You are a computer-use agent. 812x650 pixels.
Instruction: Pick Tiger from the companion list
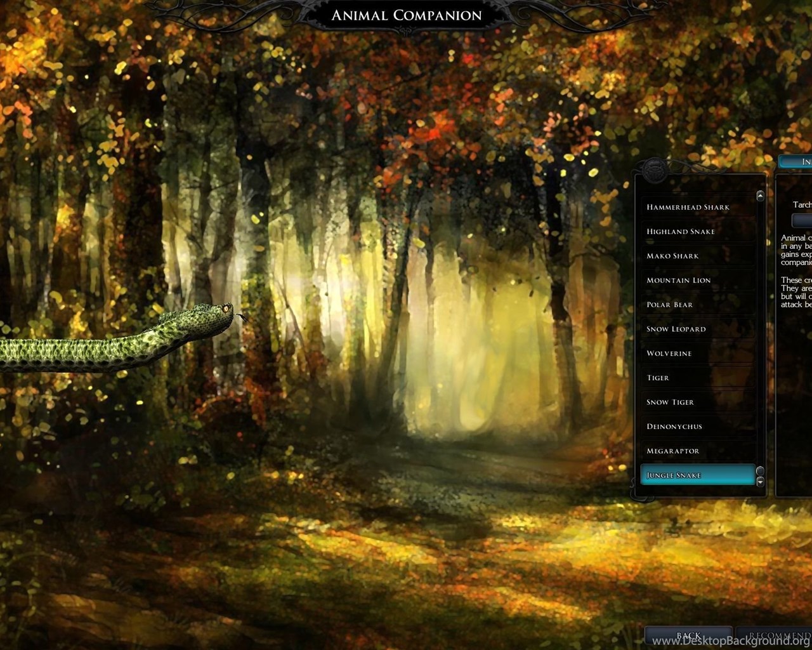tap(697, 378)
